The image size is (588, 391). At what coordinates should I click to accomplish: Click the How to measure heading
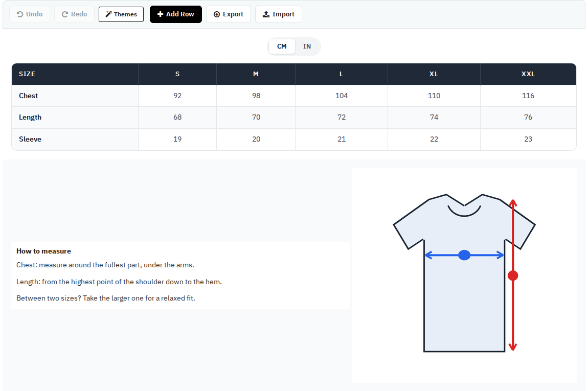(43, 251)
